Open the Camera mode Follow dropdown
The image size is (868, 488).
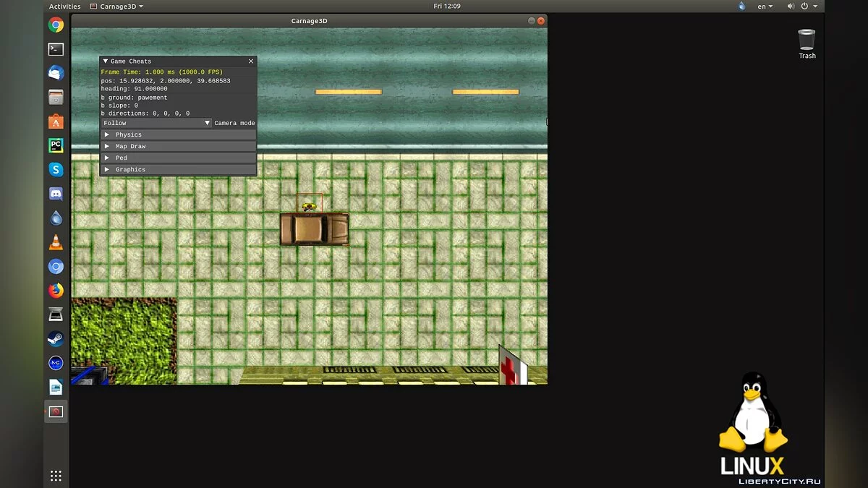click(x=156, y=123)
